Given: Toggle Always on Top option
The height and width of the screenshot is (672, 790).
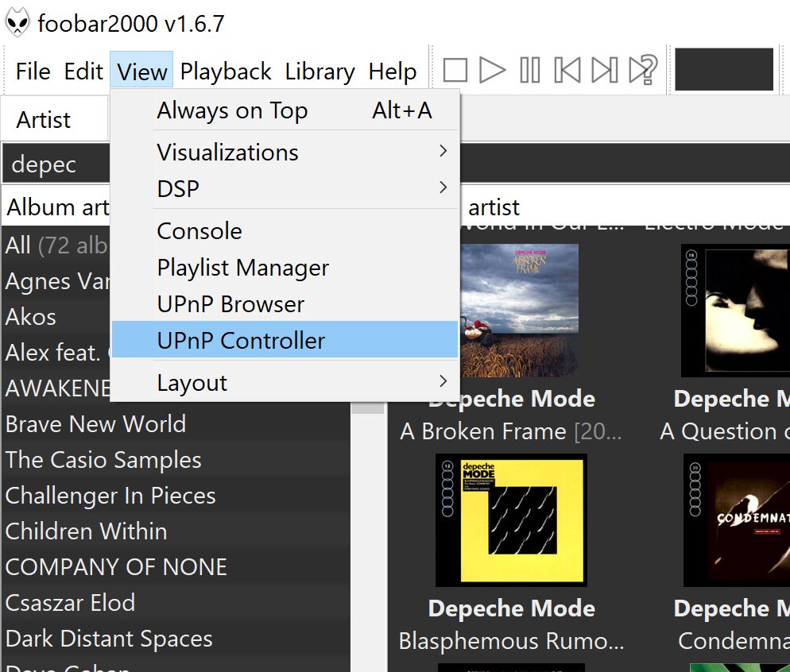Looking at the screenshot, I should 285,110.
